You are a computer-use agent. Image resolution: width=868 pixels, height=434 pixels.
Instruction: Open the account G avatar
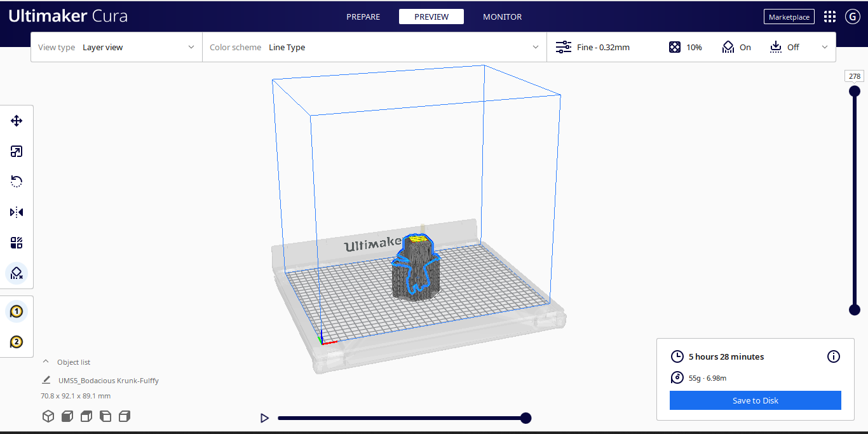(x=853, y=17)
